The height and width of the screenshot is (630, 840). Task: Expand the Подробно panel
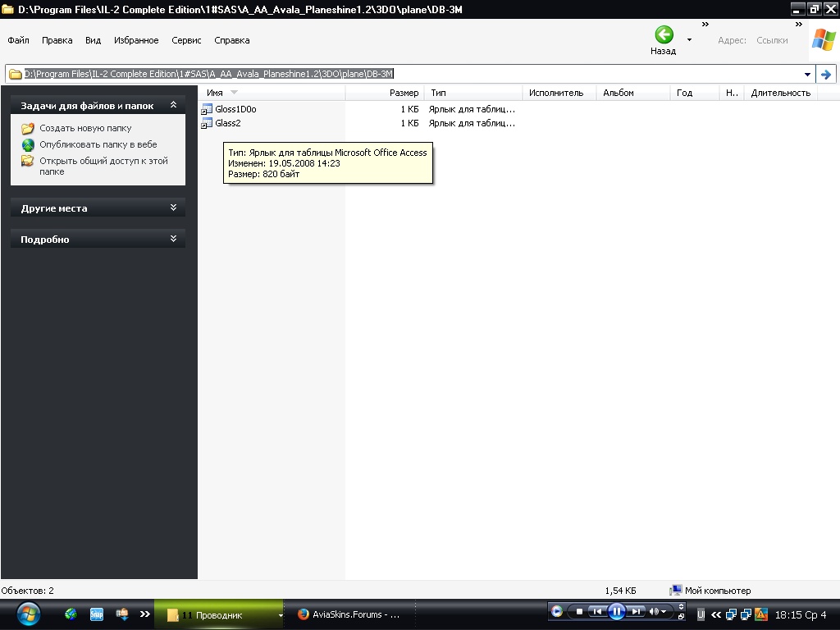173,239
